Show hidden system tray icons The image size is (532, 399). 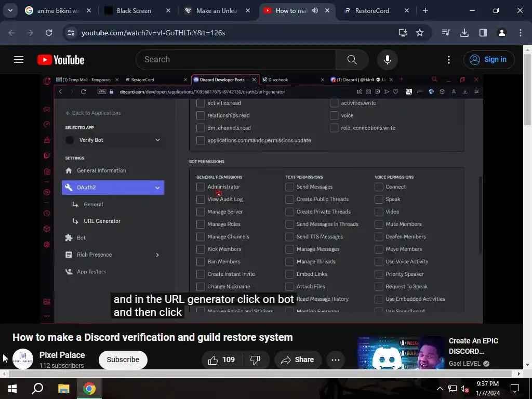(x=440, y=389)
